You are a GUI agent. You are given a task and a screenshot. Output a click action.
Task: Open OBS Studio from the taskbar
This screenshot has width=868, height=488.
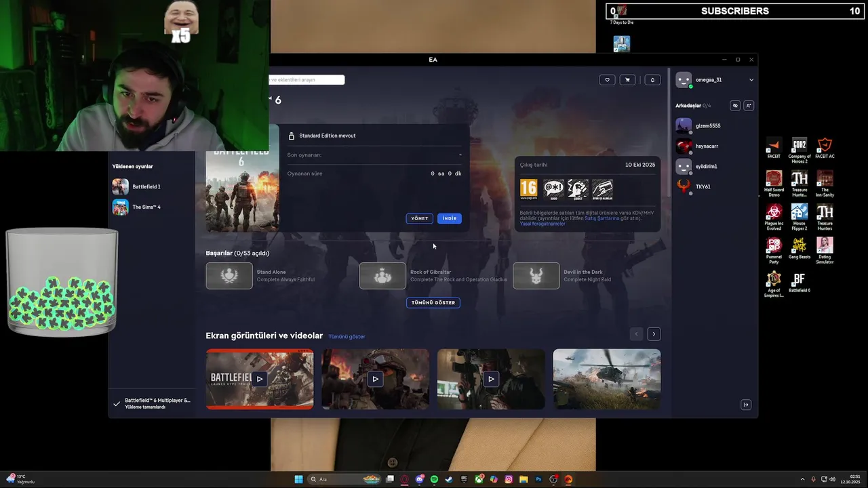553,479
